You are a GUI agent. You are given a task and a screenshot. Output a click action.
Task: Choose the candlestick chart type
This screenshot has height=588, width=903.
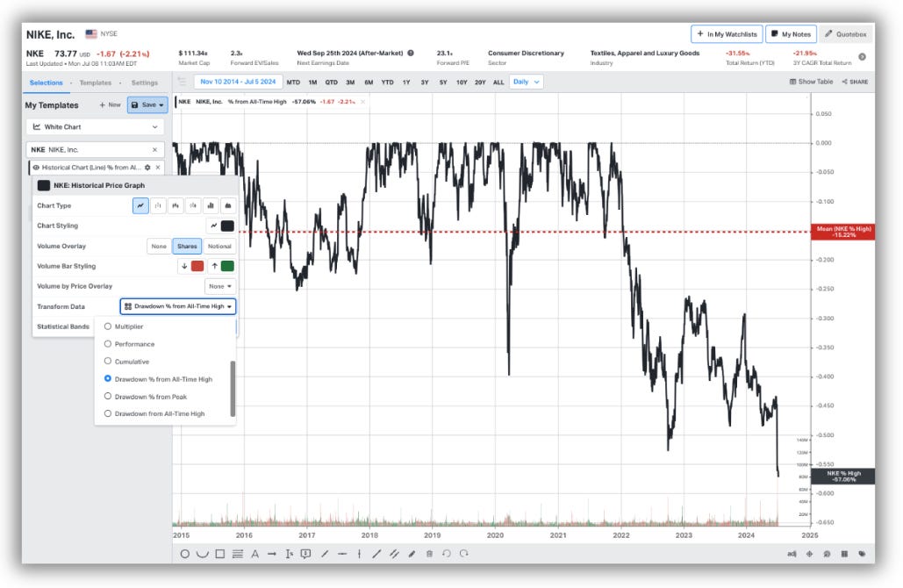[176, 205]
